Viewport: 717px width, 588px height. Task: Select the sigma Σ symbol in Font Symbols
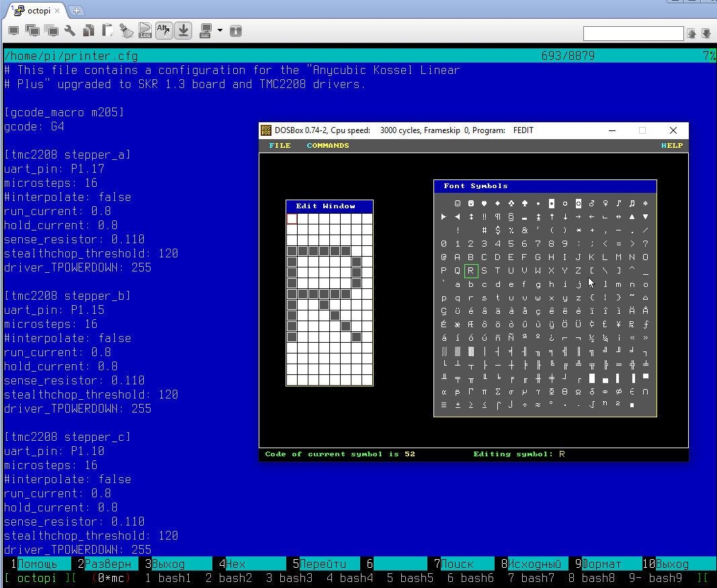pos(497,391)
